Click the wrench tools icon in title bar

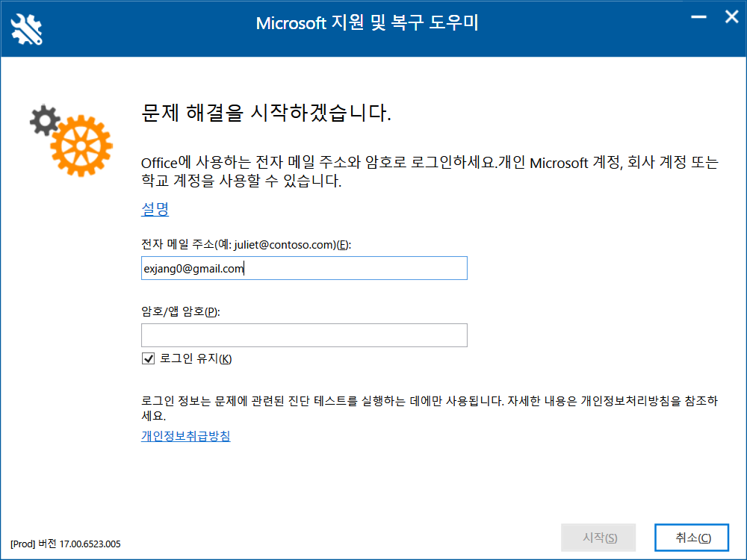pyautogui.click(x=27, y=30)
